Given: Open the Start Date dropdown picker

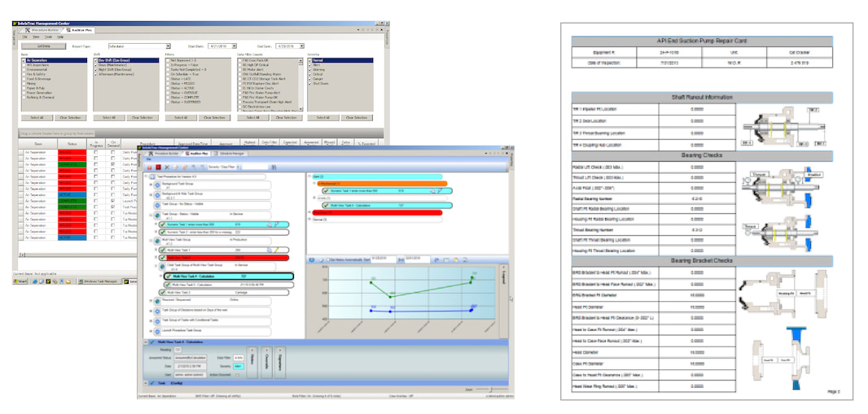Looking at the screenshot, I should click(x=235, y=46).
